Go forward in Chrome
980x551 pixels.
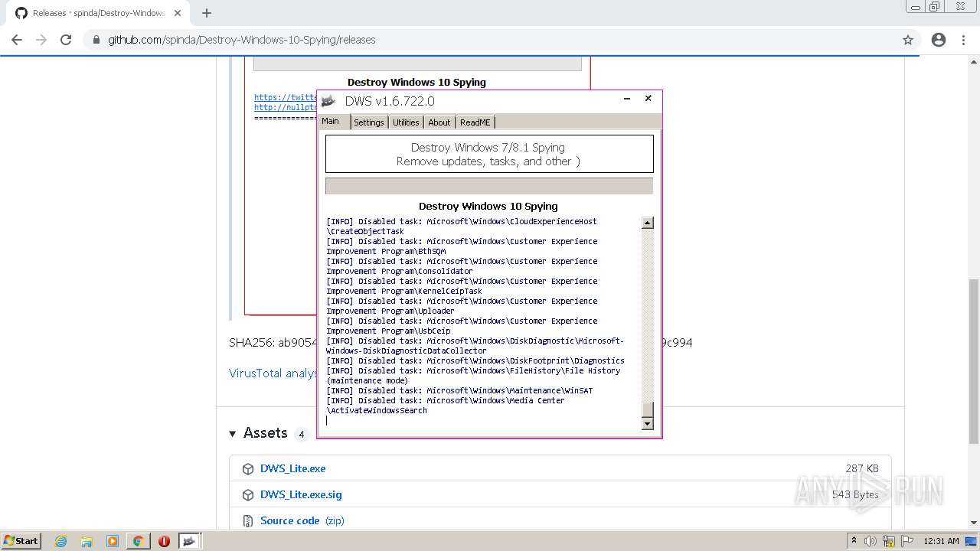tap(41, 40)
